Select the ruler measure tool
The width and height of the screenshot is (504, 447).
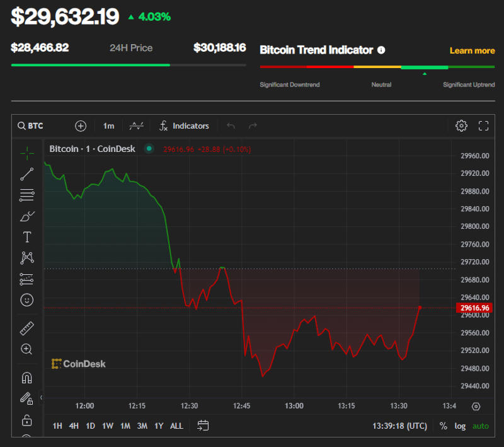coord(26,328)
